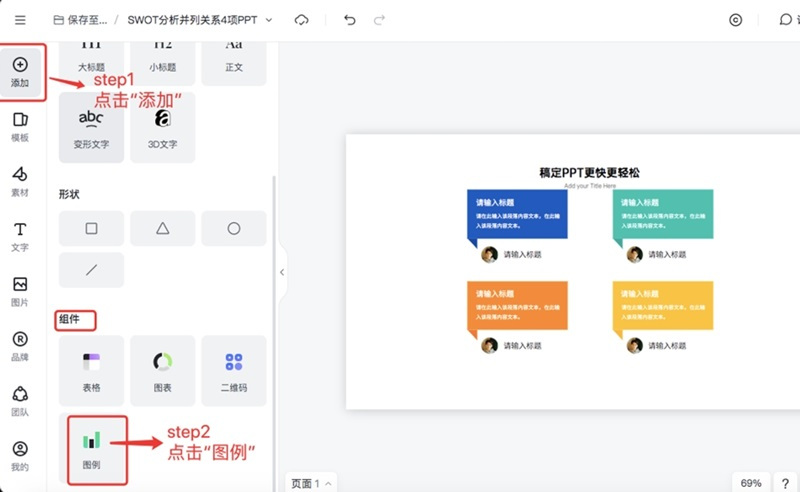Click the left panel vertical scrollbar
This screenshot has width=800, height=492.
tap(274, 332)
